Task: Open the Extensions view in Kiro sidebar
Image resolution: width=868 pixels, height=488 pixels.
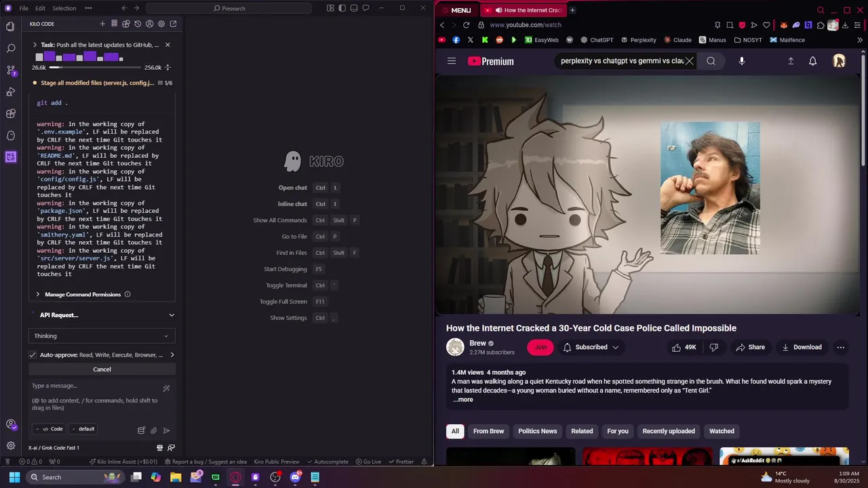Action: point(10,113)
